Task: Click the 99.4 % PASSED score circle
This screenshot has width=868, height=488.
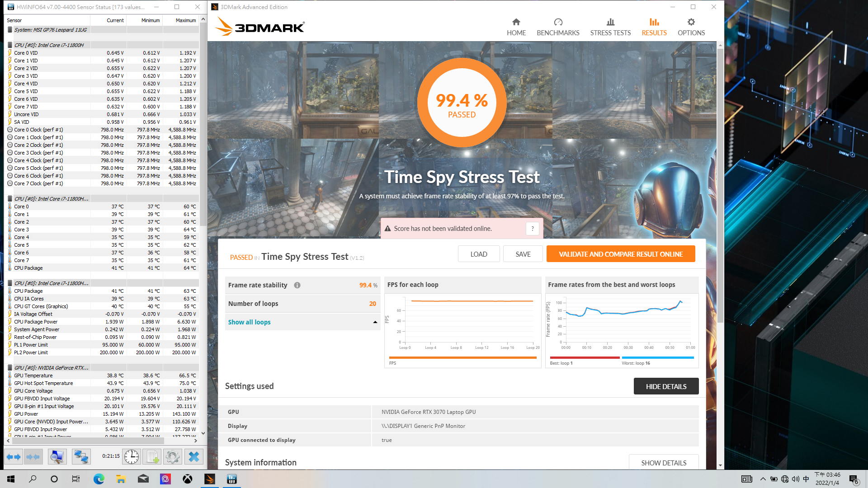Action: coord(462,103)
